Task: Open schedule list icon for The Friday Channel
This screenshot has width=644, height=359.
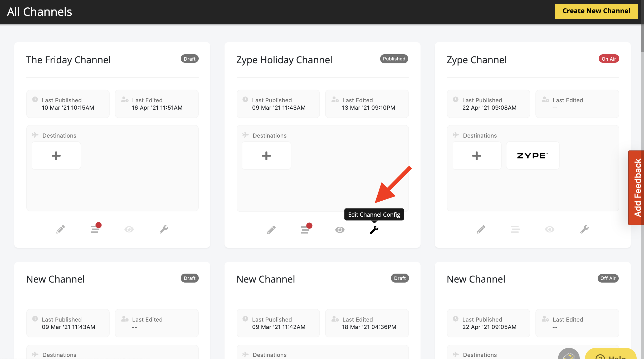Action: point(95,228)
